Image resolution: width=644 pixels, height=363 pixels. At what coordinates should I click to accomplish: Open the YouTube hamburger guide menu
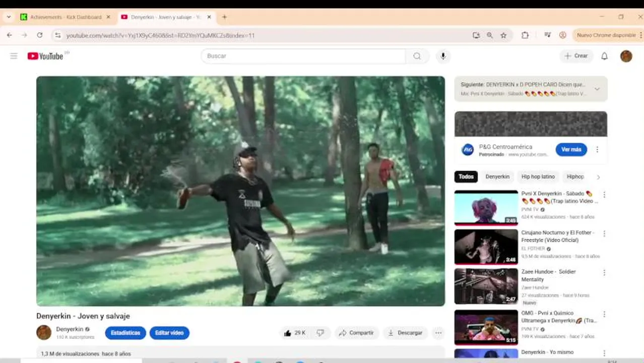[x=14, y=56]
